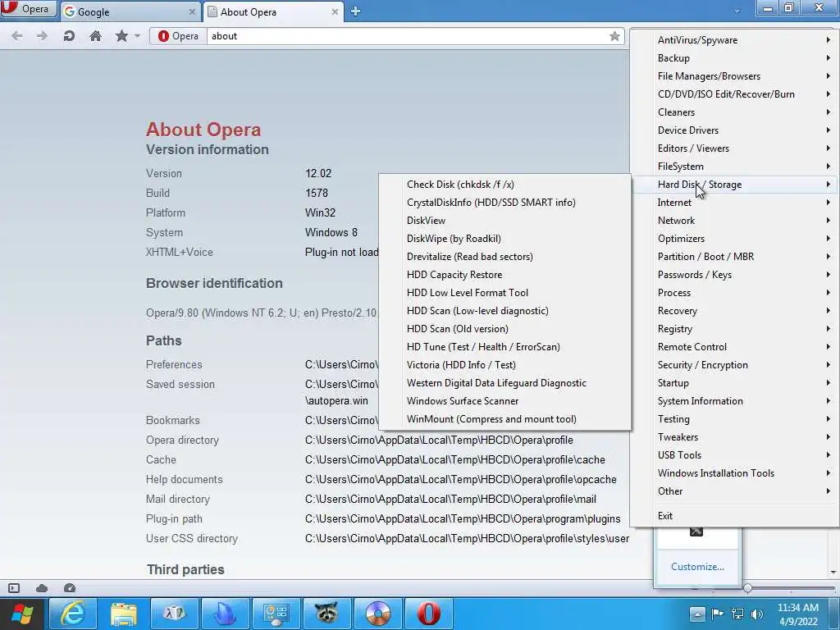Image resolution: width=840 pixels, height=630 pixels.
Task: Click the scrollbar down arrow of the page
Action: (833, 572)
